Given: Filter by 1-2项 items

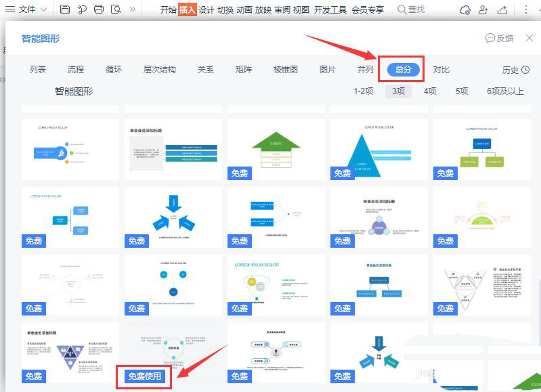Looking at the screenshot, I should pyautogui.click(x=364, y=91).
